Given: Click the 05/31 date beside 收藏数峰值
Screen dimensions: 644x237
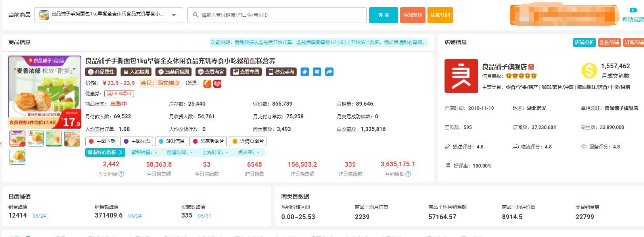Looking at the screenshot, I should click(205, 216).
